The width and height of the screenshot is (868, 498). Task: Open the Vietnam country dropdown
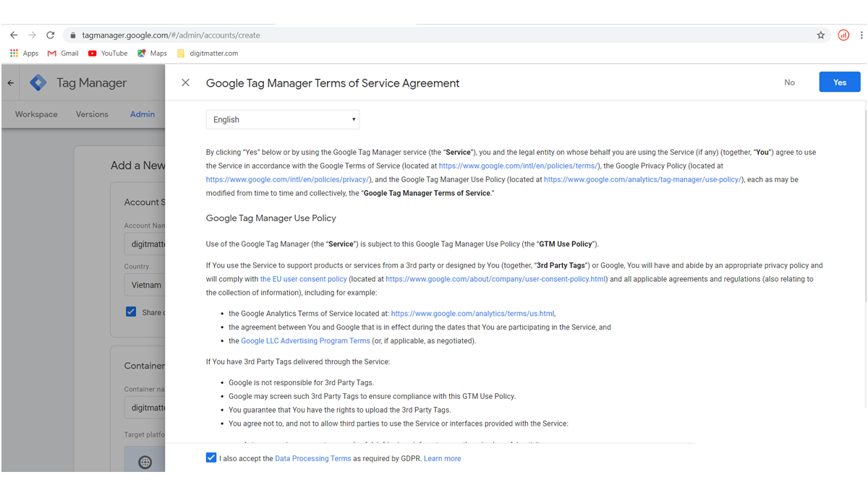[x=145, y=285]
